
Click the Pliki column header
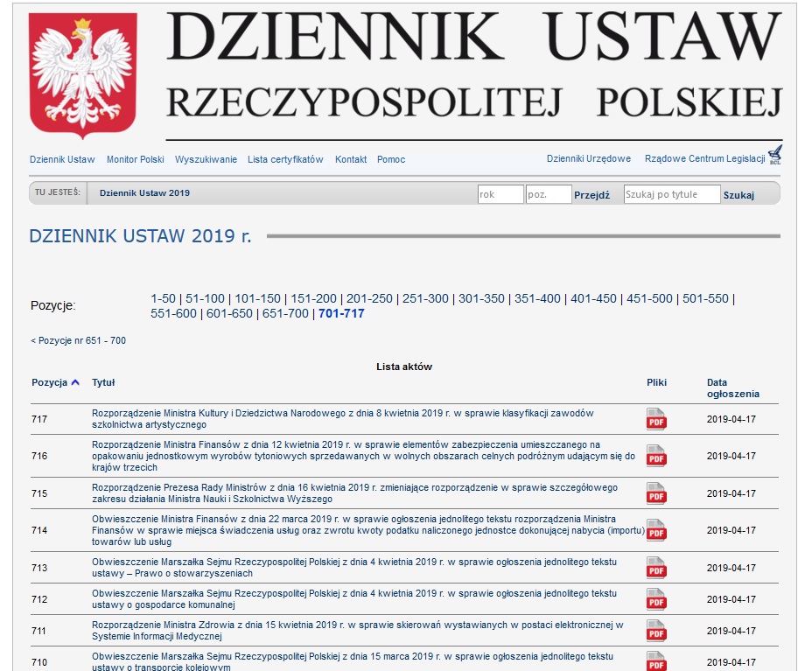click(x=656, y=382)
